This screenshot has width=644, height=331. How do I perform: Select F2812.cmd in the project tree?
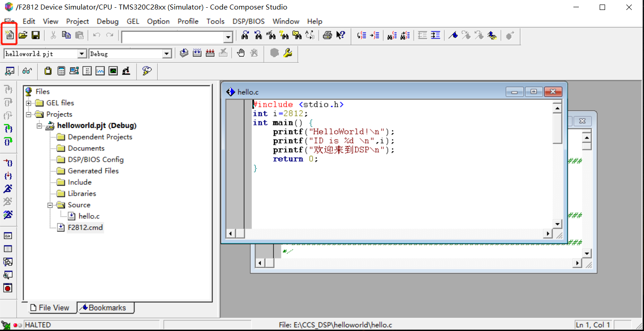pyautogui.click(x=85, y=228)
